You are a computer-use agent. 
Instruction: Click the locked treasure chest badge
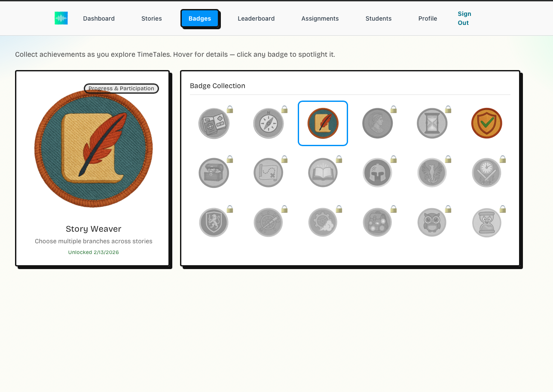click(x=214, y=172)
